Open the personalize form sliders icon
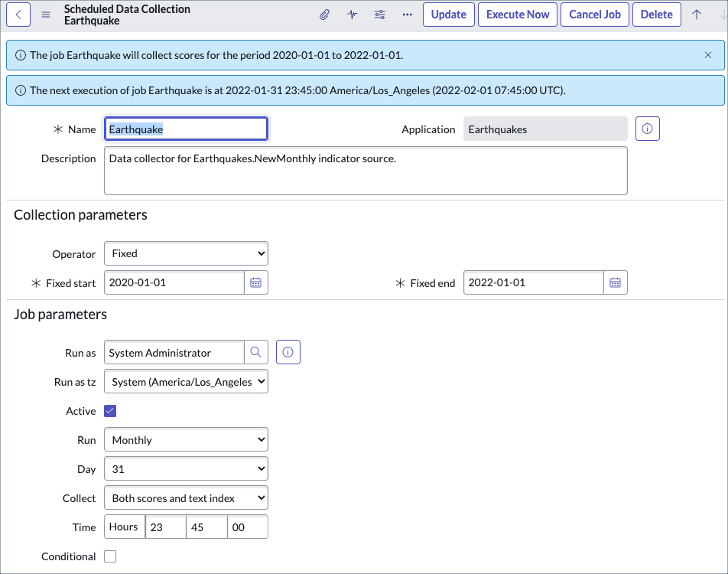The width and height of the screenshot is (728, 574). [379, 14]
